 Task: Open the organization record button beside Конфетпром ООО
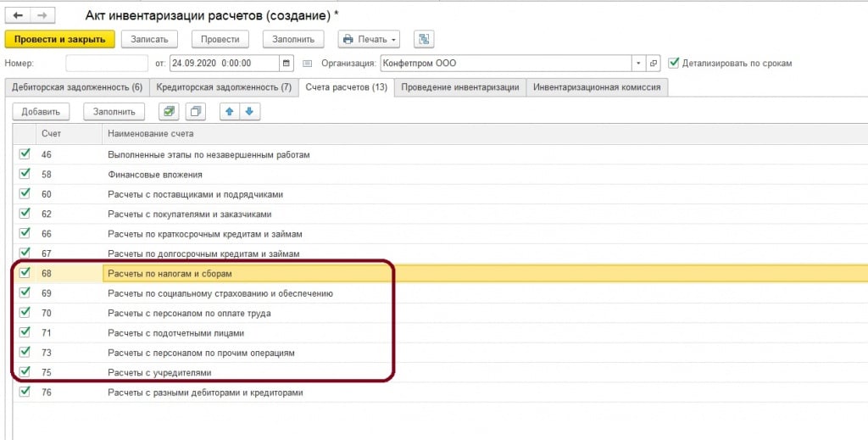tap(654, 64)
